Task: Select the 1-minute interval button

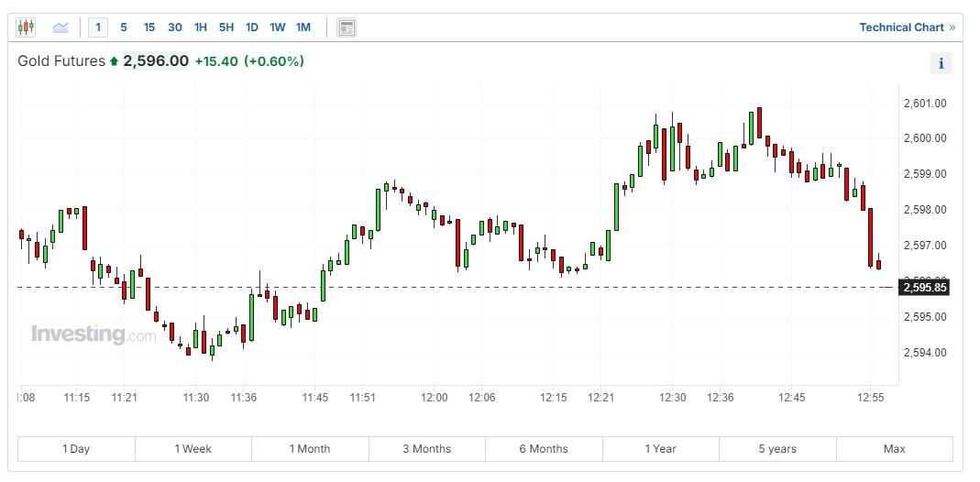Action: (98, 27)
